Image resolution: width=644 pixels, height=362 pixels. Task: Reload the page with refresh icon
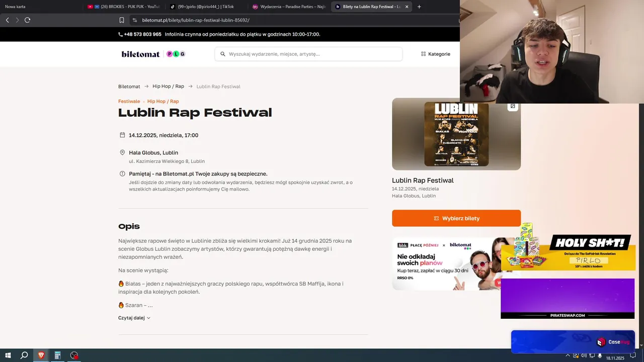pyautogui.click(x=27, y=20)
